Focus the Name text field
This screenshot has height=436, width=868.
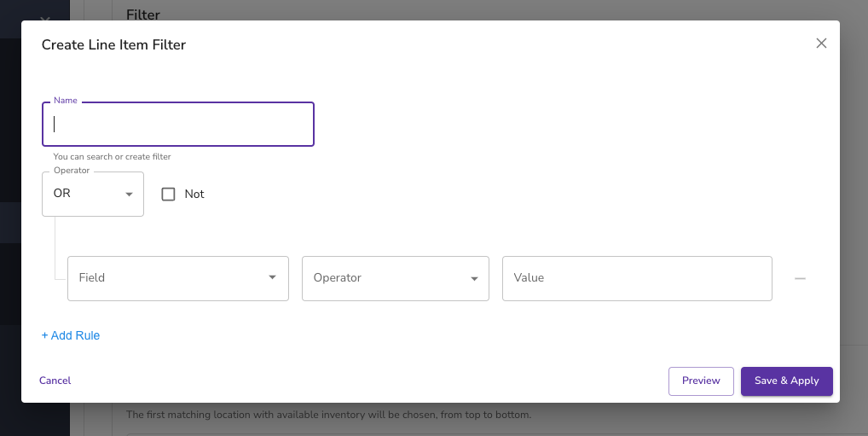178,124
